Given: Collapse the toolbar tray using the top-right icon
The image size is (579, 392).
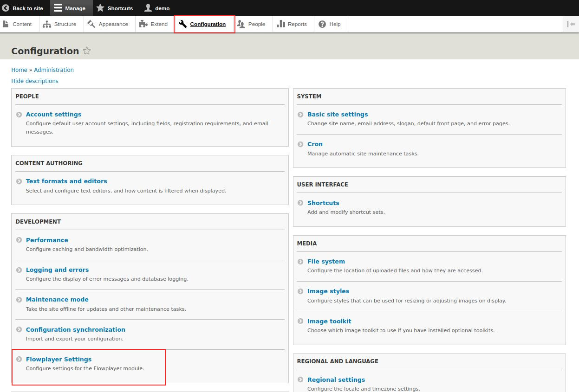Looking at the screenshot, I should point(571,24).
